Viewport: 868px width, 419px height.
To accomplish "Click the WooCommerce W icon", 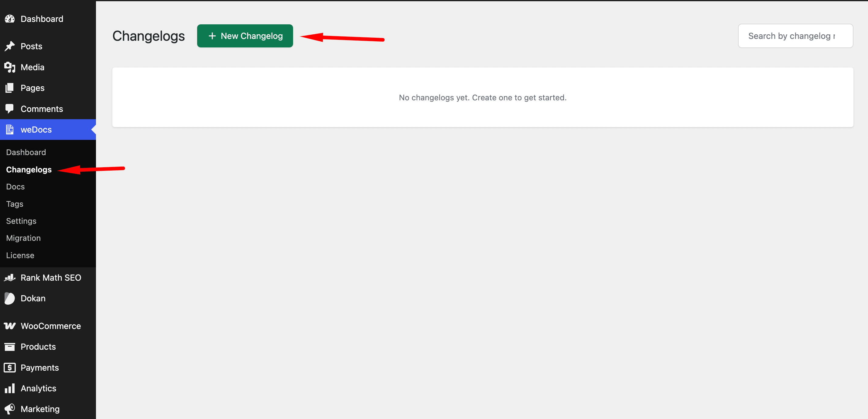I will click(10, 326).
